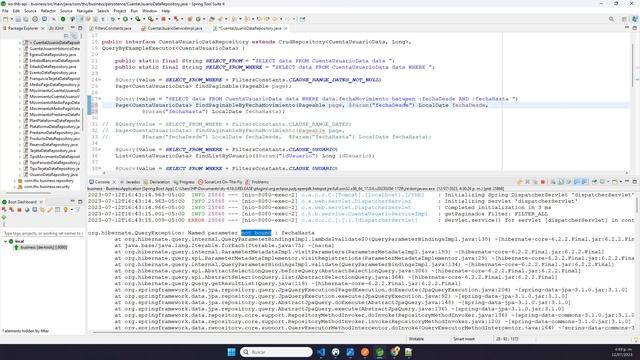Click the Buscar search box on taskbar
Screen dimensions: 640x360
coord(276,352)
